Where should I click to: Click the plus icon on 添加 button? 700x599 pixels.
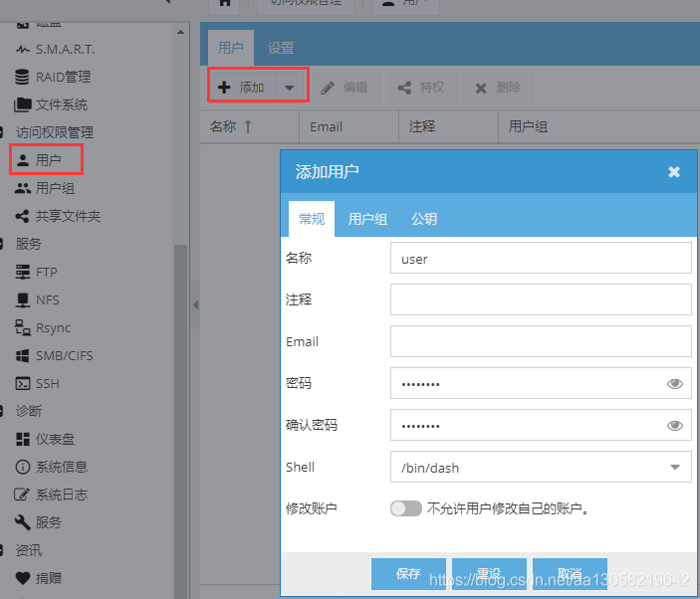point(224,88)
